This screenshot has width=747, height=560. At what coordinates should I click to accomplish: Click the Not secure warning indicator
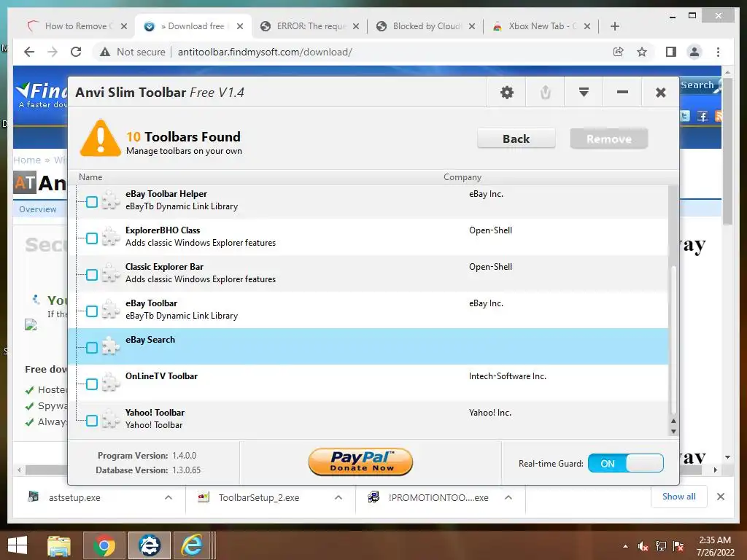click(x=133, y=52)
